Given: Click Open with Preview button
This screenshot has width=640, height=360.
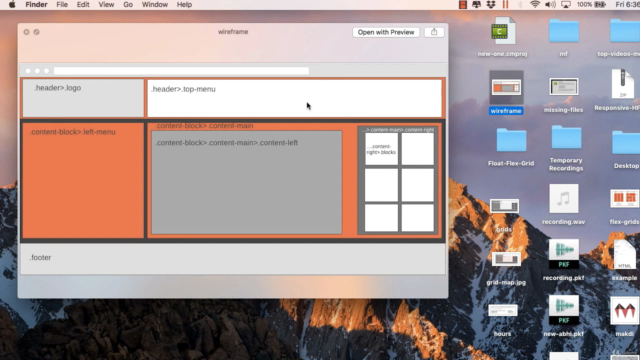Looking at the screenshot, I should (x=386, y=32).
